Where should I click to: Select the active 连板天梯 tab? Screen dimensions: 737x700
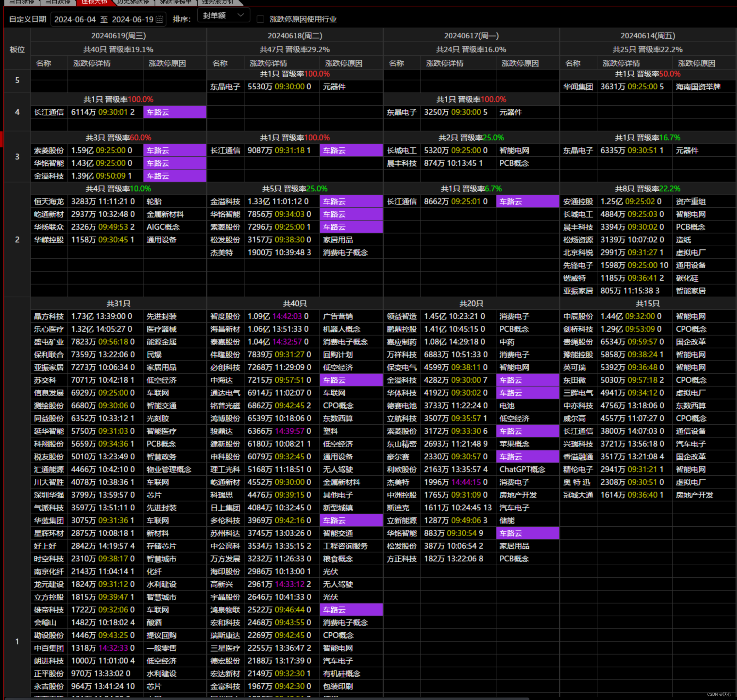tap(94, 2)
